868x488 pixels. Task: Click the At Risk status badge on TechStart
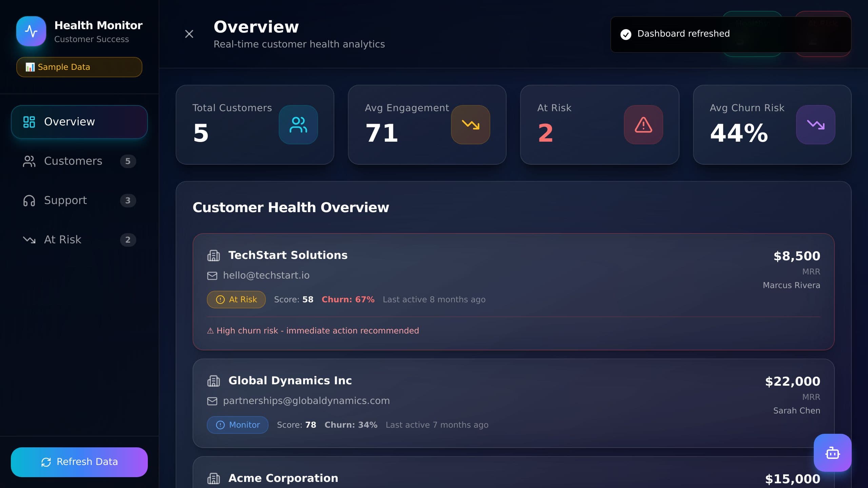point(236,300)
